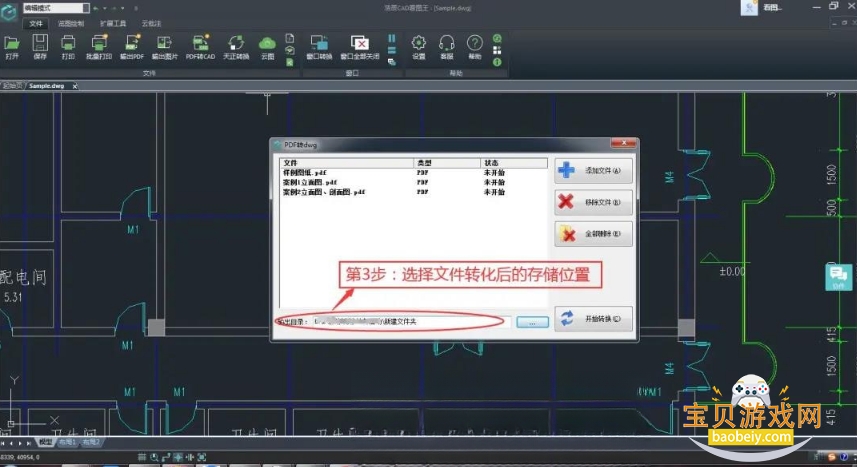Click the 状态 column header in dialog
Screen dimensions: 857x467
514,163
